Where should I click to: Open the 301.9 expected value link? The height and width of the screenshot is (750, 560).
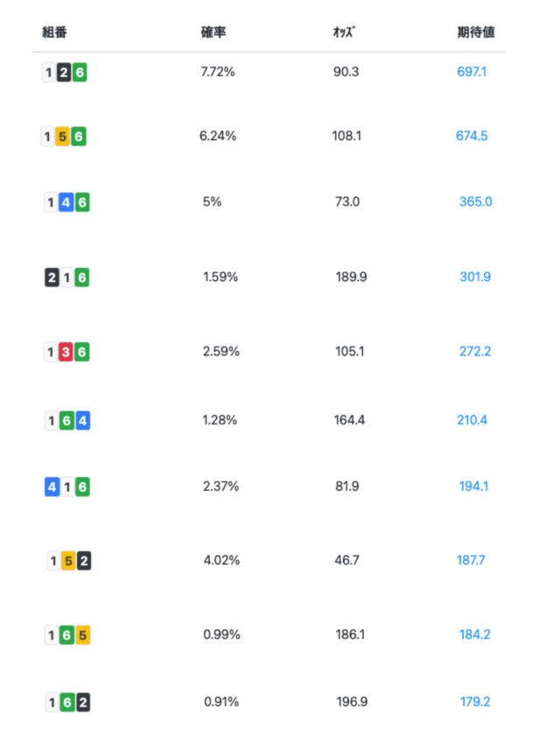(x=475, y=277)
